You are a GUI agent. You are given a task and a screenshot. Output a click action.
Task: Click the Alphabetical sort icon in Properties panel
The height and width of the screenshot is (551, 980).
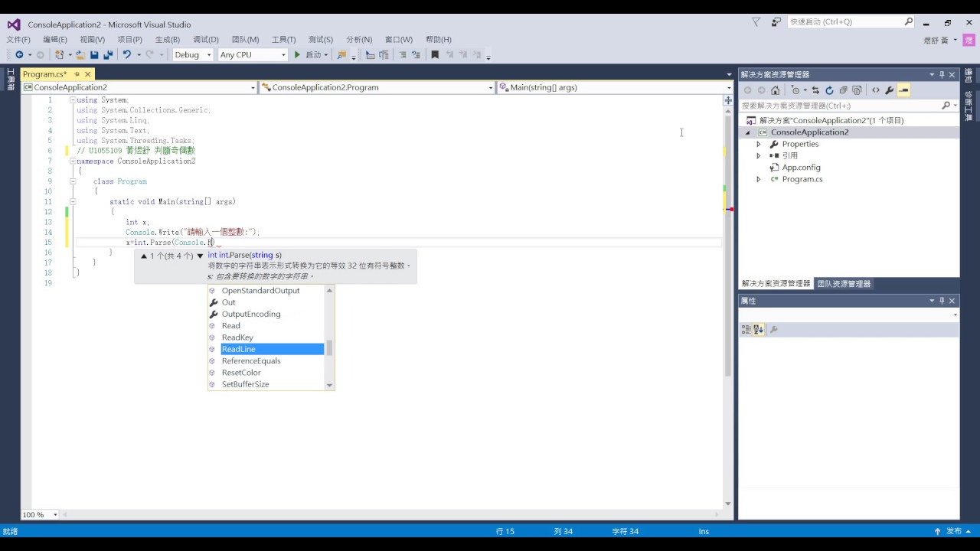pyautogui.click(x=759, y=330)
